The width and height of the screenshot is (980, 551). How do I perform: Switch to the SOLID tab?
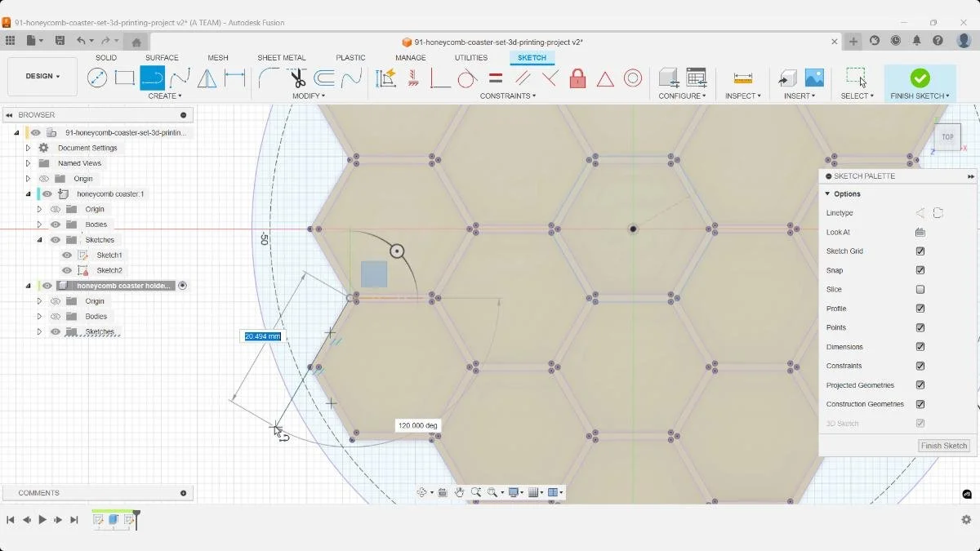click(105, 57)
